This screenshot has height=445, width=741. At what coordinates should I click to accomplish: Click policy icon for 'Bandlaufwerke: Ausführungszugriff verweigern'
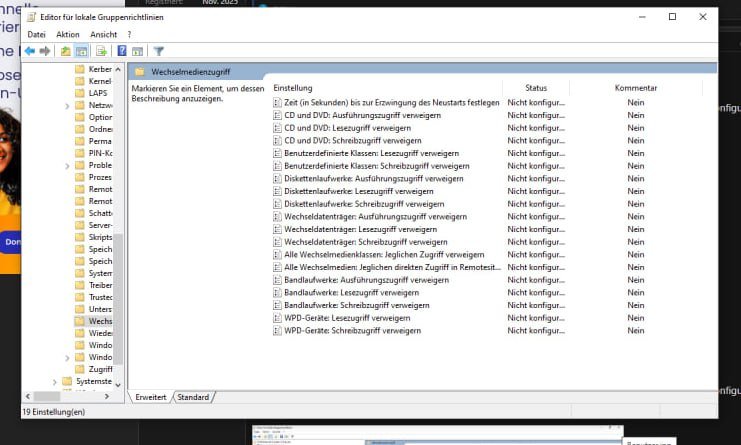[x=277, y=280]
